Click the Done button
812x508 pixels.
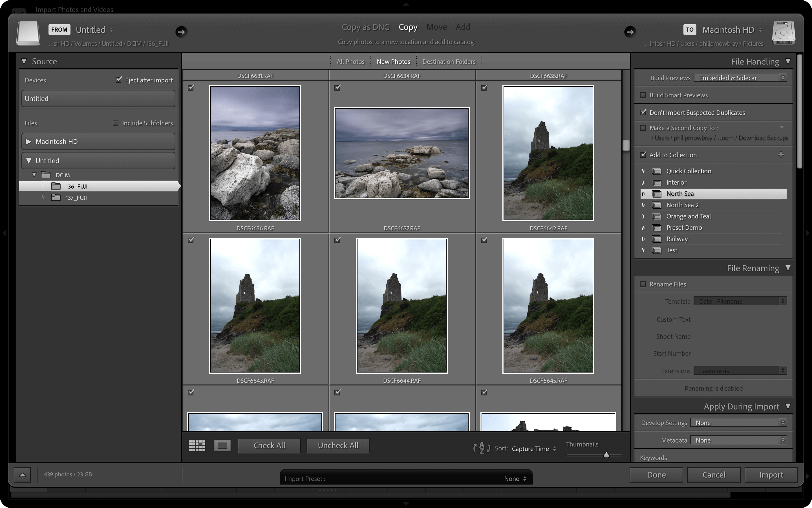(656, 475)
